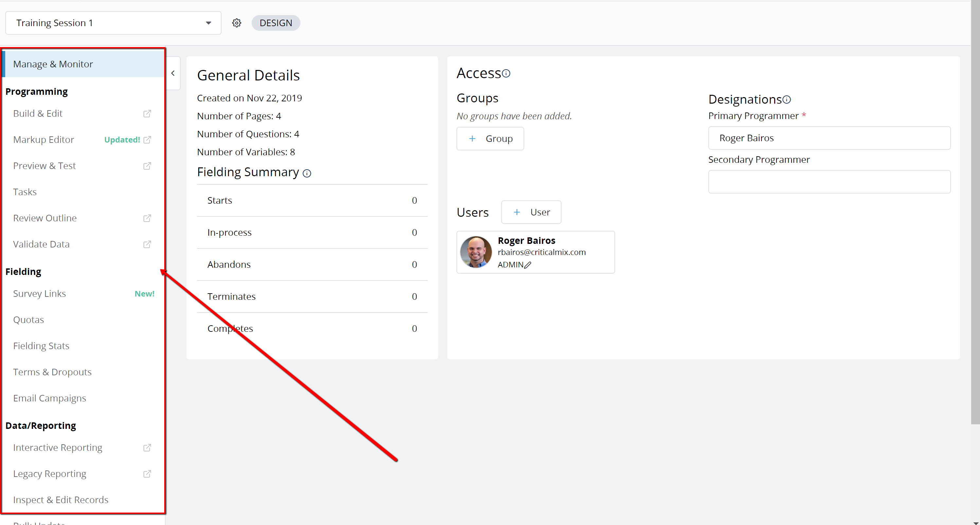The height and width of the screenshot is (525, 980).
Task: Open the survey settings gear icon
Action: tap(237, 23)
